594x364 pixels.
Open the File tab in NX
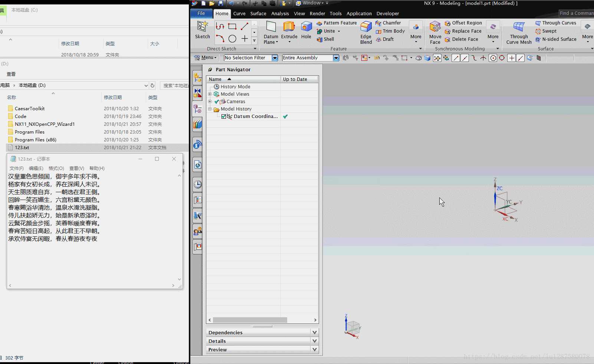(x=201, y=13)
